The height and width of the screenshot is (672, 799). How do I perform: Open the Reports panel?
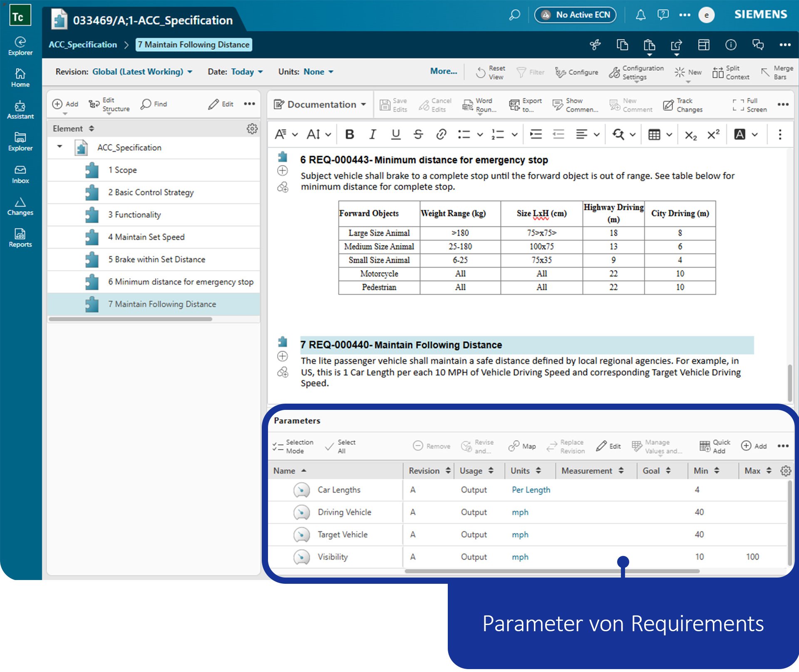pos(20,237)
